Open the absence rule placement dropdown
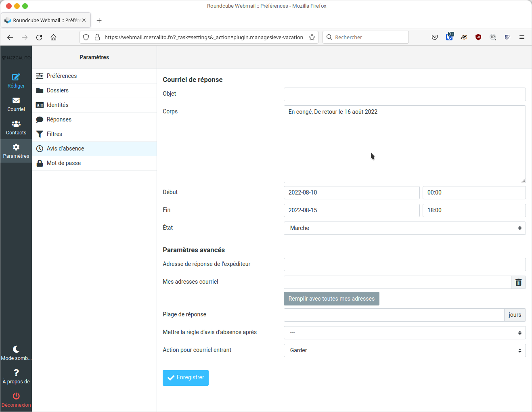Screen dimensions: 532x412 pos(404,333)
